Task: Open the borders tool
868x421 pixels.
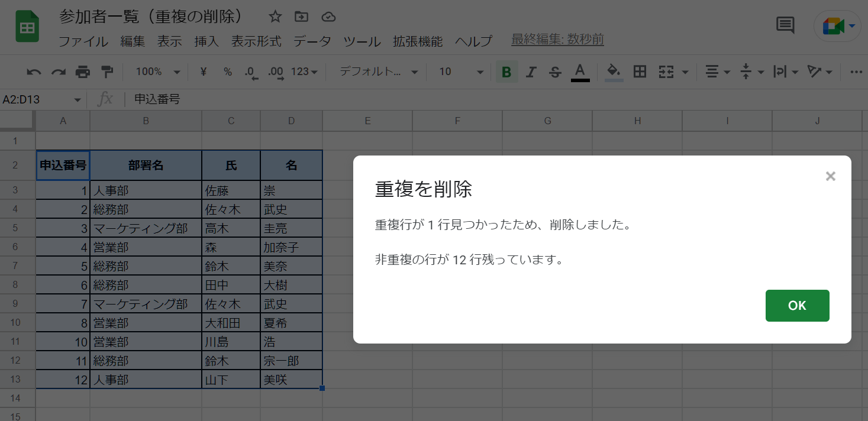Action: (640, 71)
